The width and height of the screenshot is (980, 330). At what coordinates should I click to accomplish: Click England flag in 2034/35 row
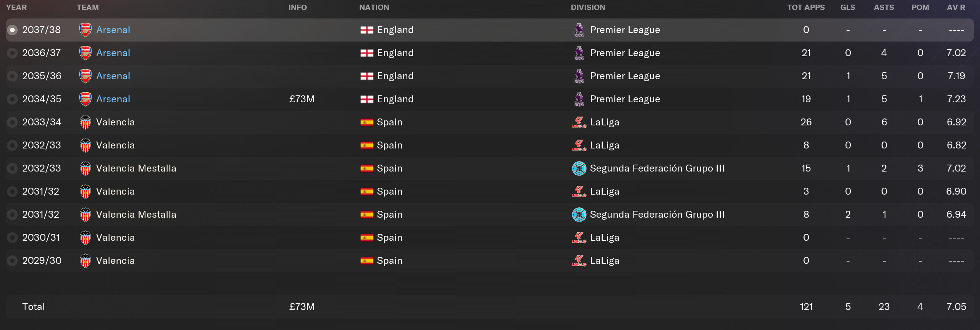(367, 99)
